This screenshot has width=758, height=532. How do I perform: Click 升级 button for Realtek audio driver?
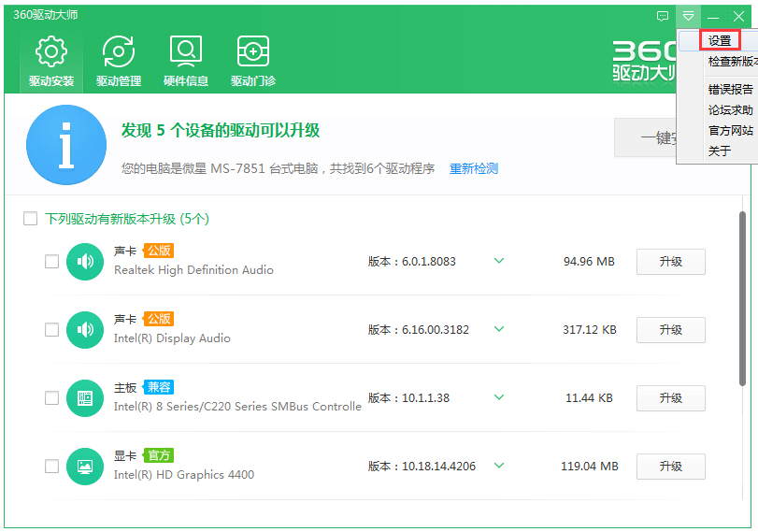[x=670, y=262]
